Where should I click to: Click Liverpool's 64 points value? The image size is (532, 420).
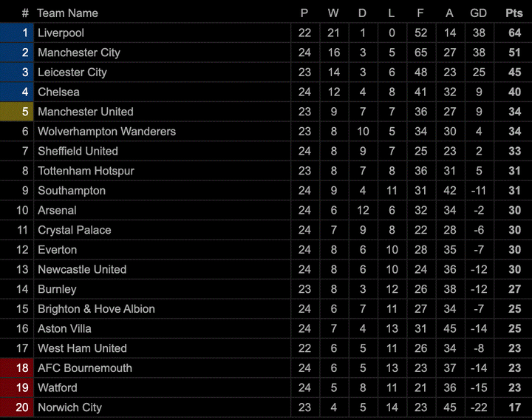pyautogui.click(x=514, y=33)
